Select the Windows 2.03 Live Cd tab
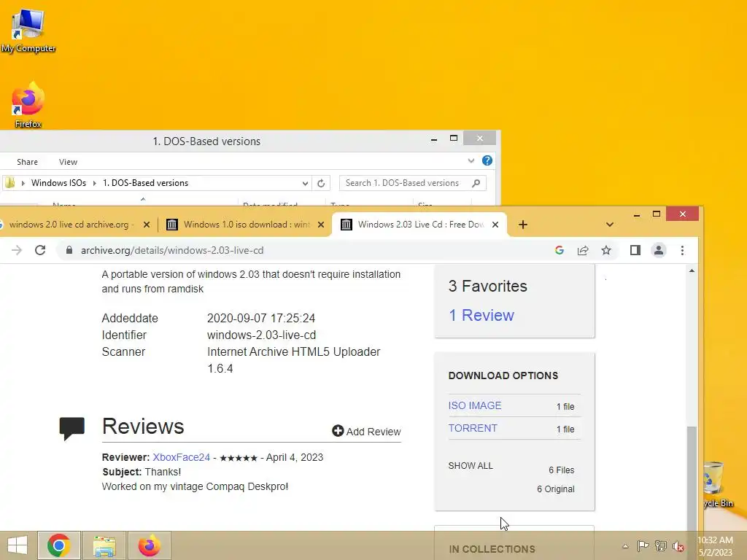Image resolution: width=747 pixels, height=560 pixels. pos(420,225)
